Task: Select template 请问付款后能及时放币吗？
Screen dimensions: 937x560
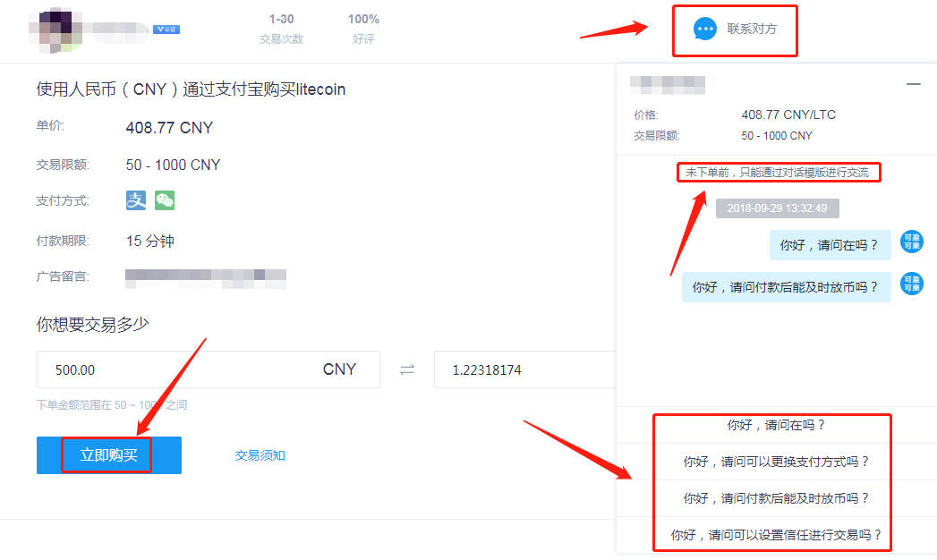Action: [x=776, y=498]
